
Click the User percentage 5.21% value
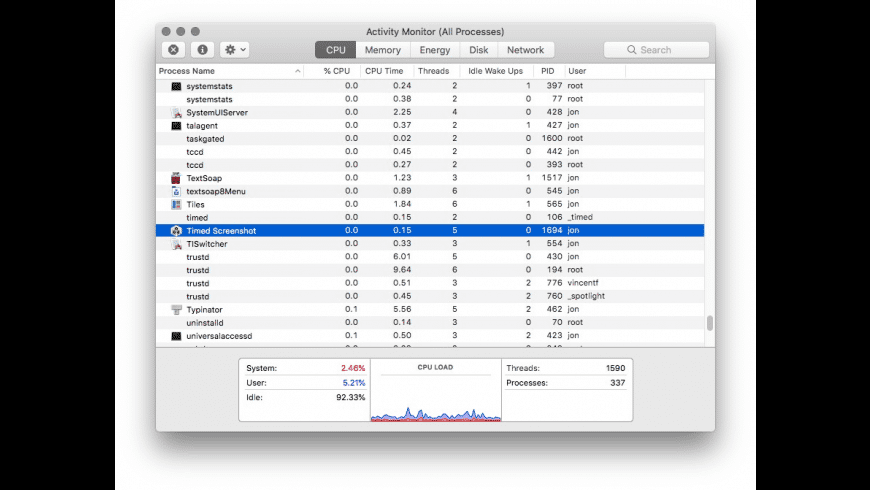click(353, 383)
